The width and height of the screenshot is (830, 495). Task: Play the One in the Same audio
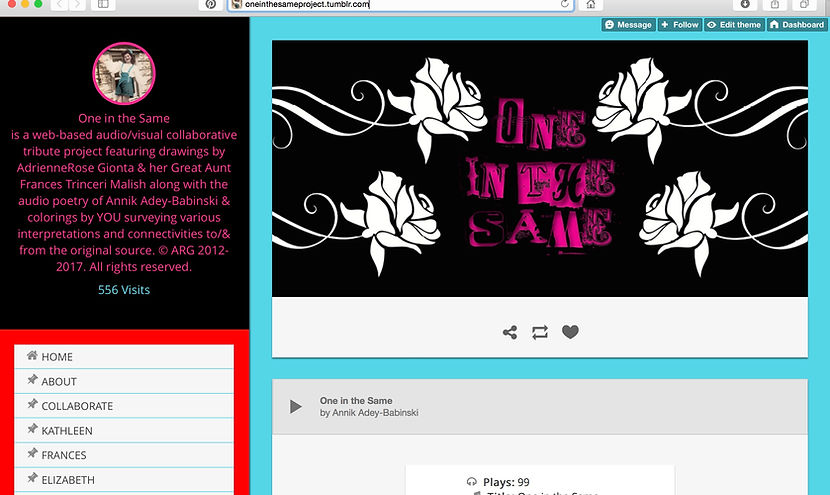coord(295,407)
